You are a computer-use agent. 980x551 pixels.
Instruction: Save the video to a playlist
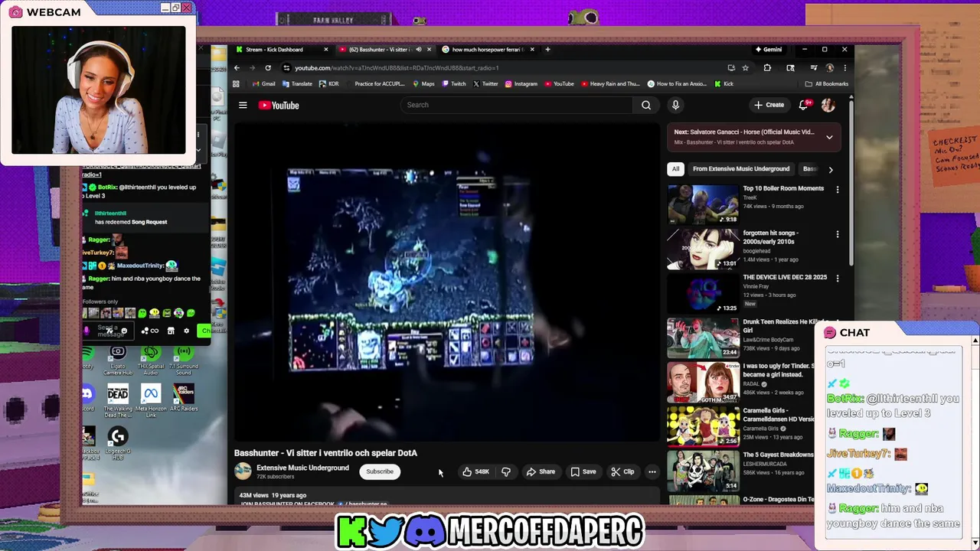(x=583, y=471)
